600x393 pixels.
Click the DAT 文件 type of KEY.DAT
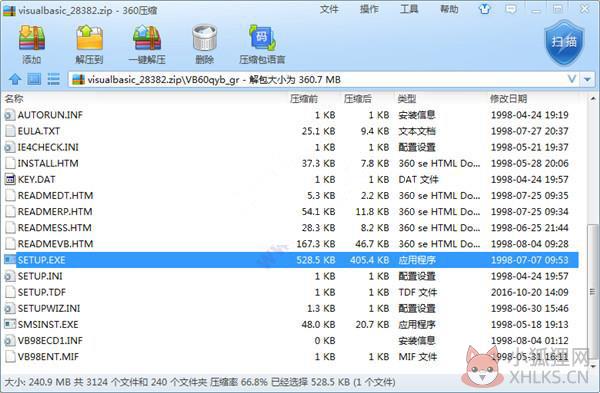(x=419, y=179)
